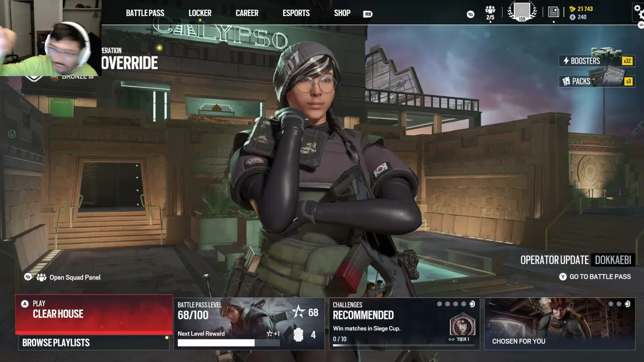644x362 pixels.
Task: Play the Clear House playlist
Action: (x=94, y=314)
